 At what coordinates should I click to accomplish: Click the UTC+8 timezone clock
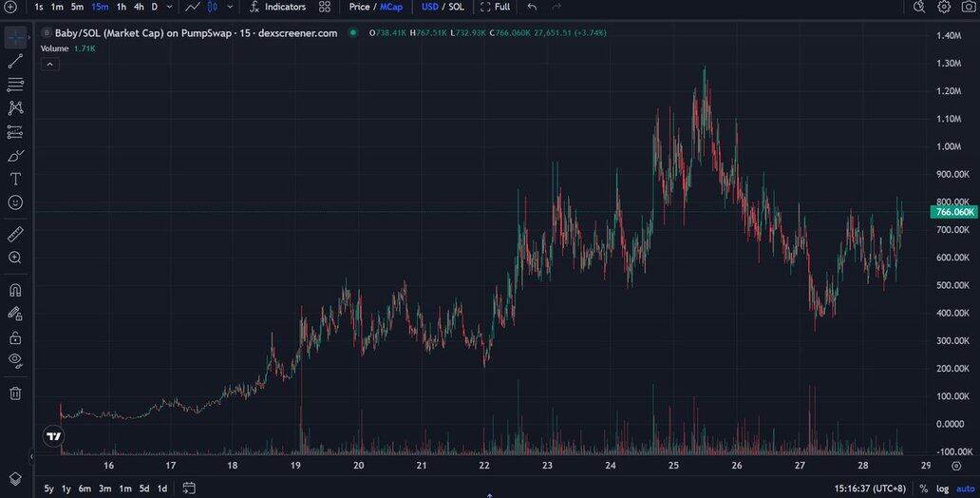click(x=868, y=488)
